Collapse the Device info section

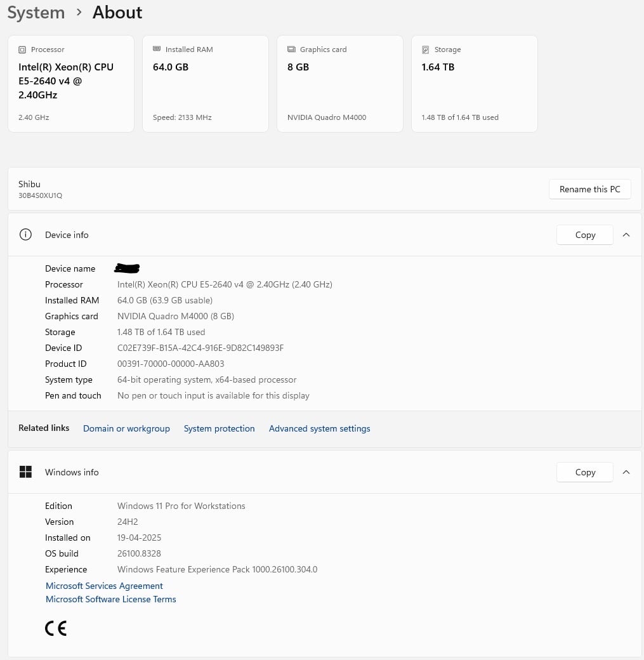click(x=626, y=235)
